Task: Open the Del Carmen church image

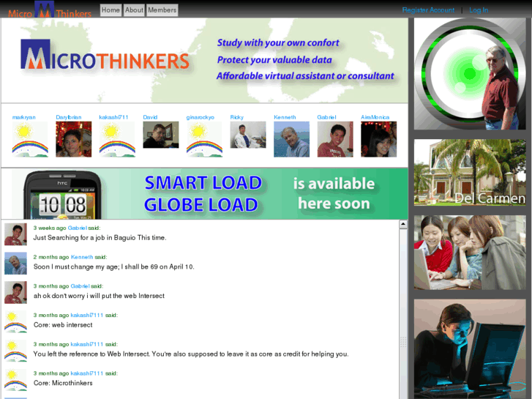Action: 470,172
